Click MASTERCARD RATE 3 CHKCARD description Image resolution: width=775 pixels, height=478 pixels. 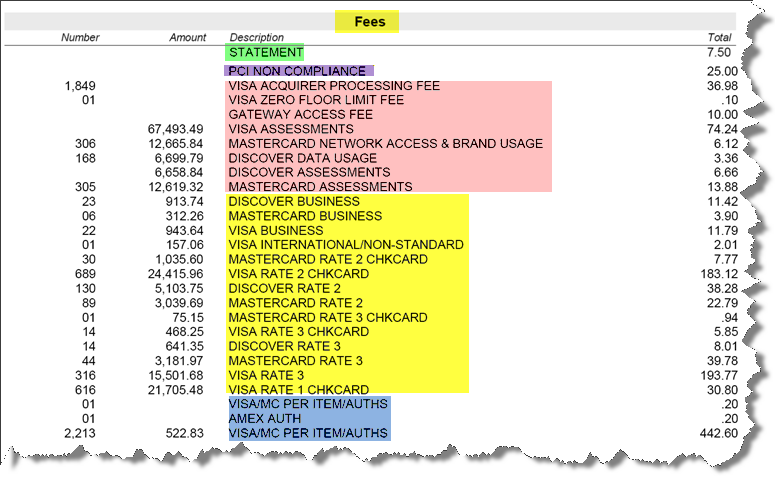point(328,317)
